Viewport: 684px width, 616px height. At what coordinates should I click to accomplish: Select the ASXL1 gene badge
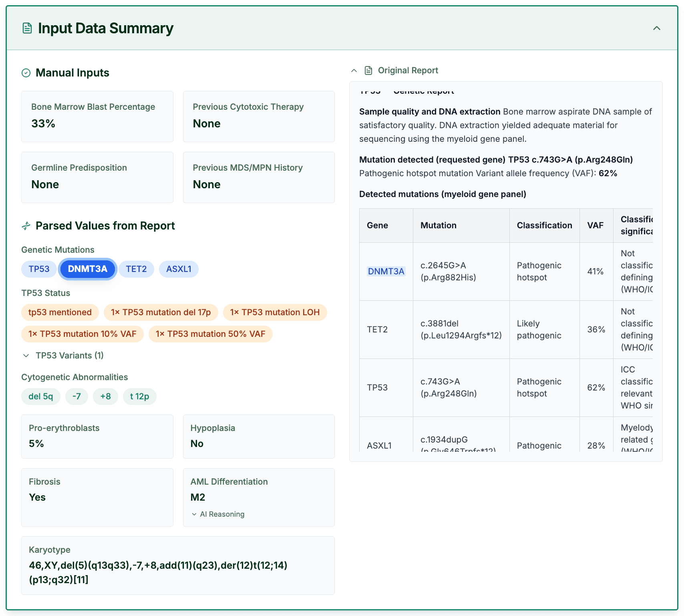[179, 269]
